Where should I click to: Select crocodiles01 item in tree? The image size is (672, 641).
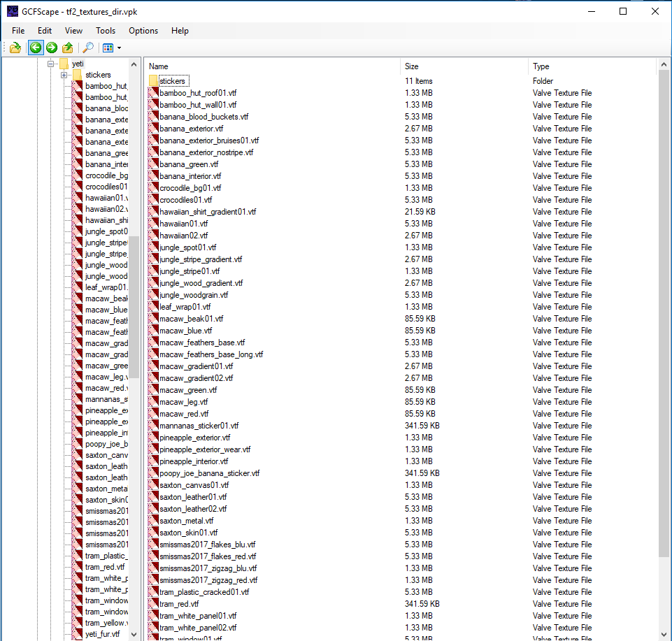click(106, 187)
